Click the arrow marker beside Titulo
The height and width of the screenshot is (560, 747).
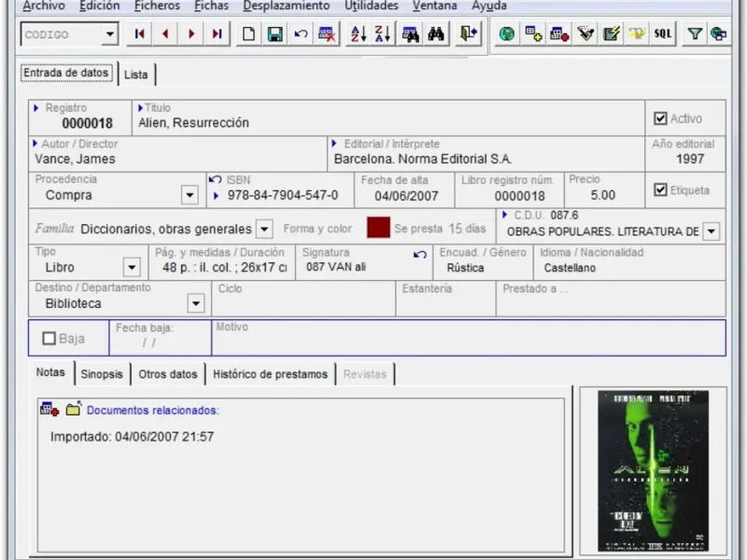click(x=141, y=108)
